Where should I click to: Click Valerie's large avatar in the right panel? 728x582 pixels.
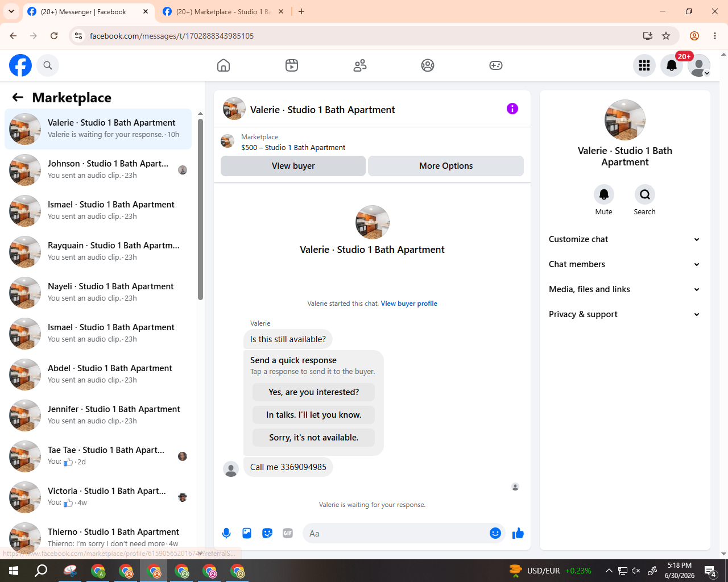(625, 120)
